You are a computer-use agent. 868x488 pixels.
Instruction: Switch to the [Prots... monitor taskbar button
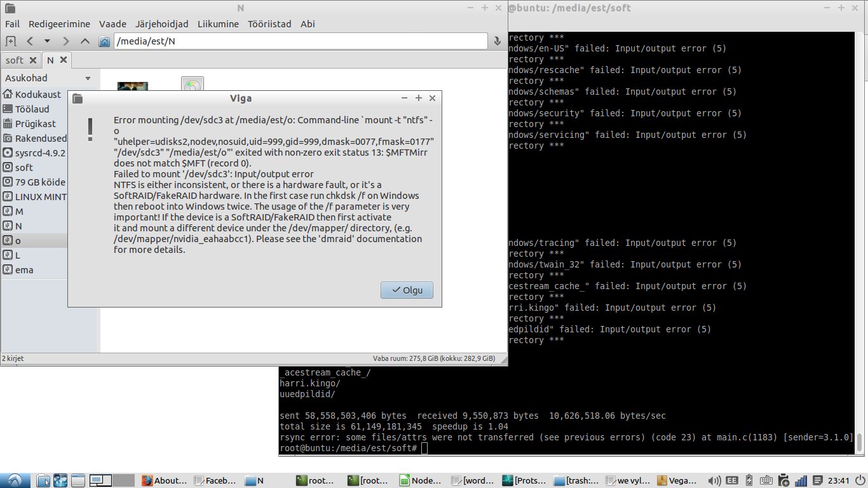[x=525, y=480]
